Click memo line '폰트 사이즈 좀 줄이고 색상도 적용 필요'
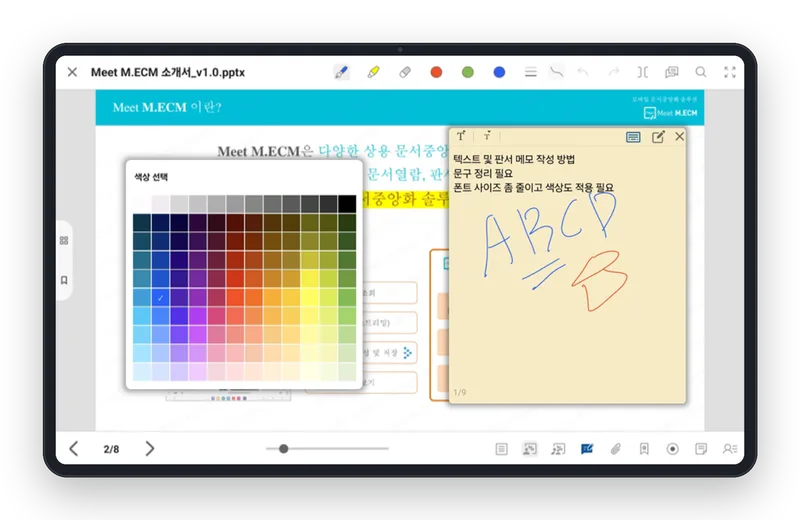Image resolution: width=800 pixels, height=520 pixels. click(534, 188)
